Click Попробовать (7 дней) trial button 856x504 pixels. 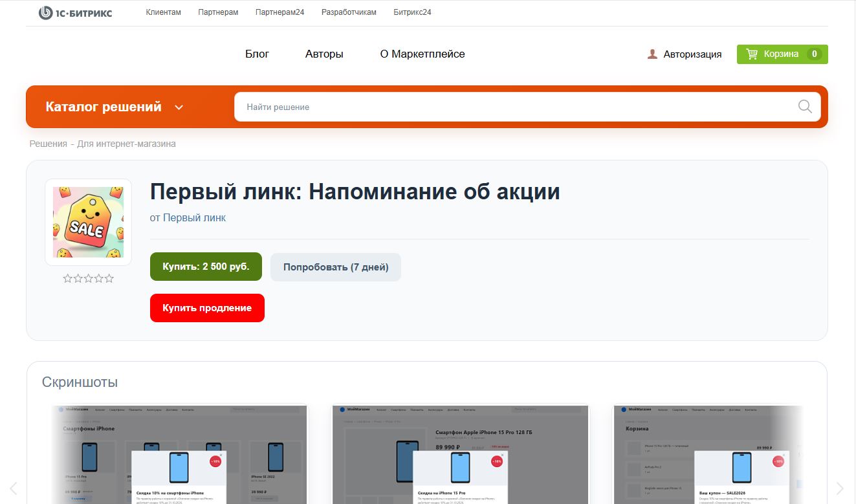(x=336, y=267)
